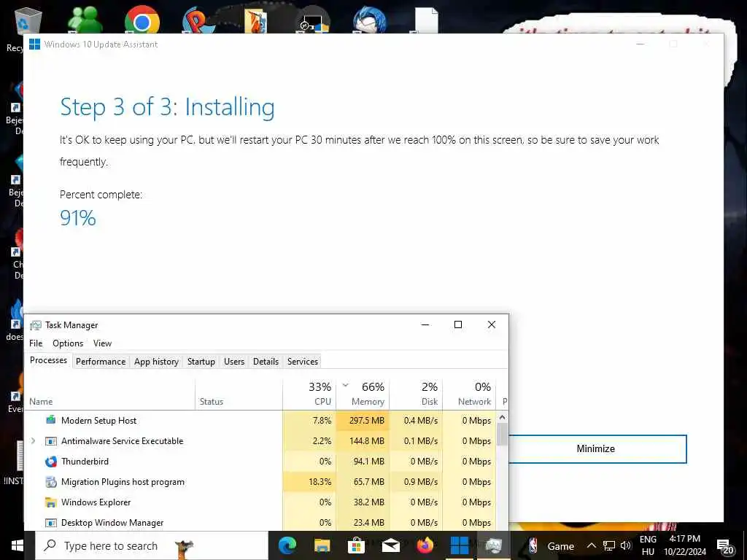Show hidden system tray icons
This screenshot has width=747, height=560.
[x=591, y=545]
